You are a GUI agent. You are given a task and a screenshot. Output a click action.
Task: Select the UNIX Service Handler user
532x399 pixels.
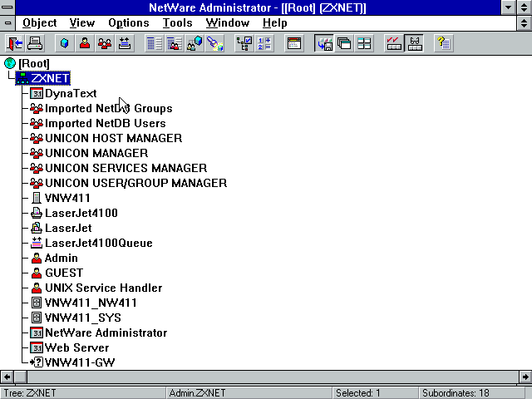[96, 288]
